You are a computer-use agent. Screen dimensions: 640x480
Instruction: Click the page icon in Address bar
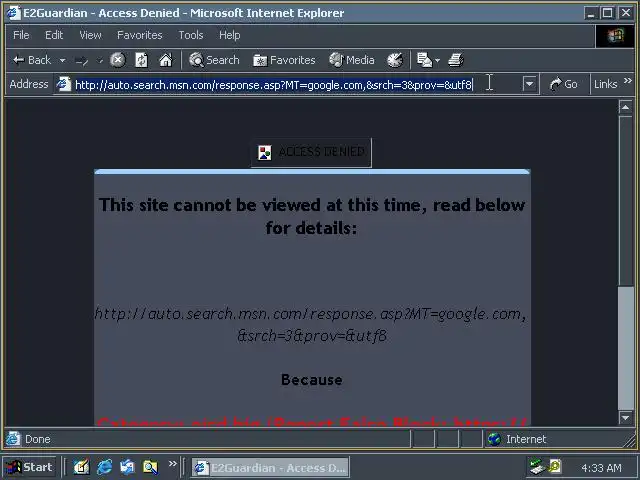(x=63, y=84)
